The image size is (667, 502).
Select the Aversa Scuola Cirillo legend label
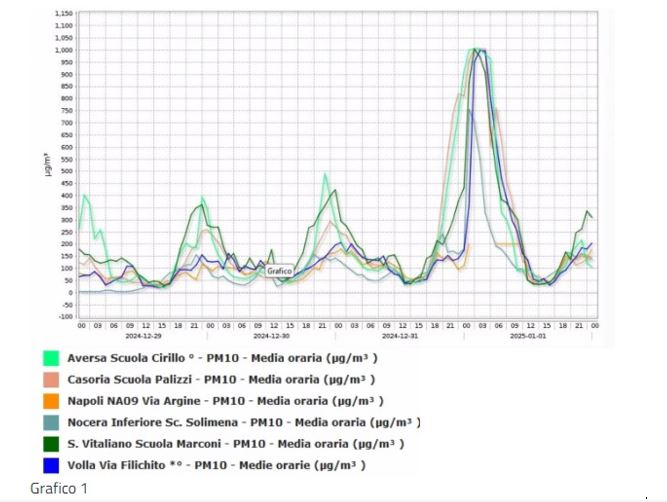[x=222, y=358]
